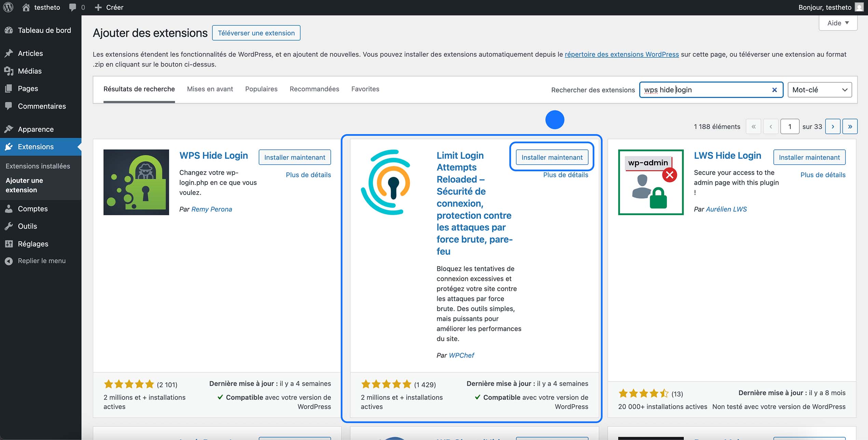Screen dimensions: 868x440
Task: Clear the search field using the X icon
Action: [774, 90]
